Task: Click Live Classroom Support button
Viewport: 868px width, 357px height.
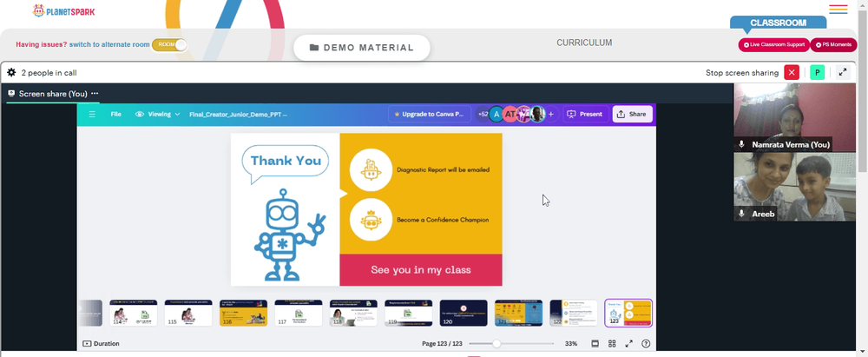Action: (x=774, y=45)
